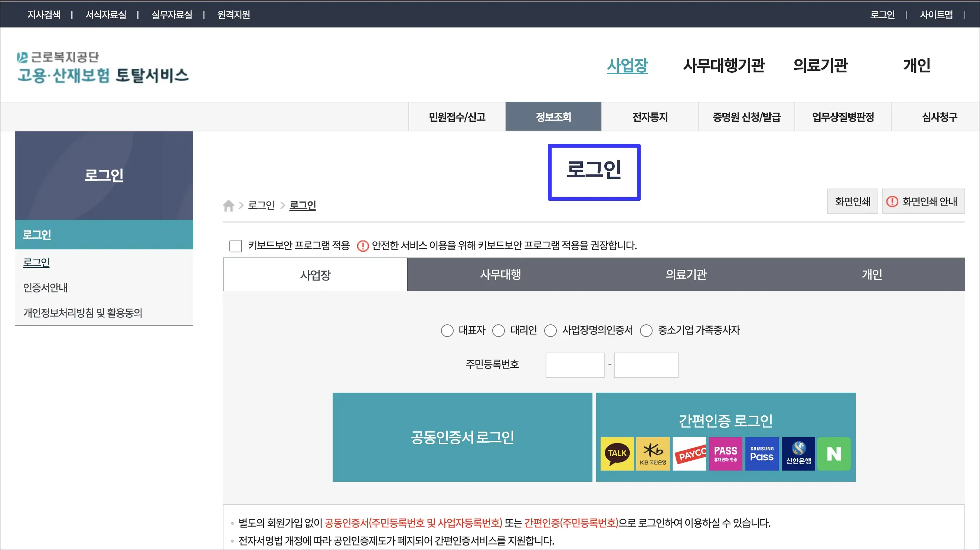The width and height of the screenshot is (980, 550).
Task: Click 로그인 link in top-right bar
Action: tap(882, 15)
